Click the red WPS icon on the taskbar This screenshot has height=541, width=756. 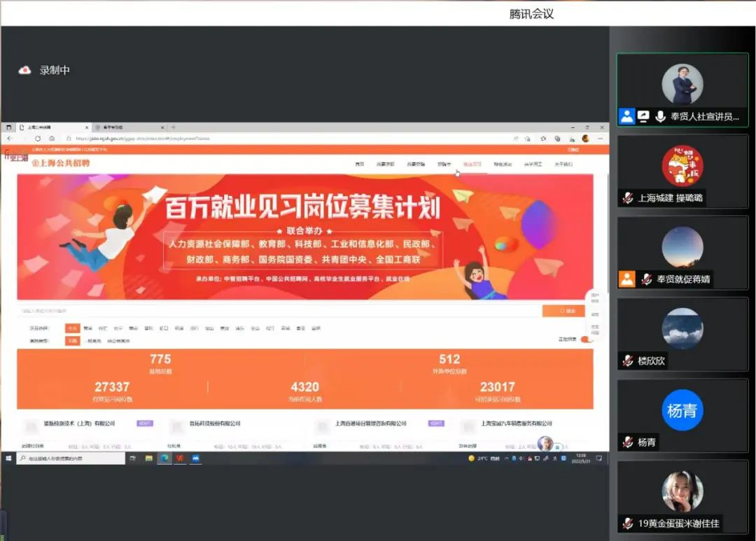point(180,458)
